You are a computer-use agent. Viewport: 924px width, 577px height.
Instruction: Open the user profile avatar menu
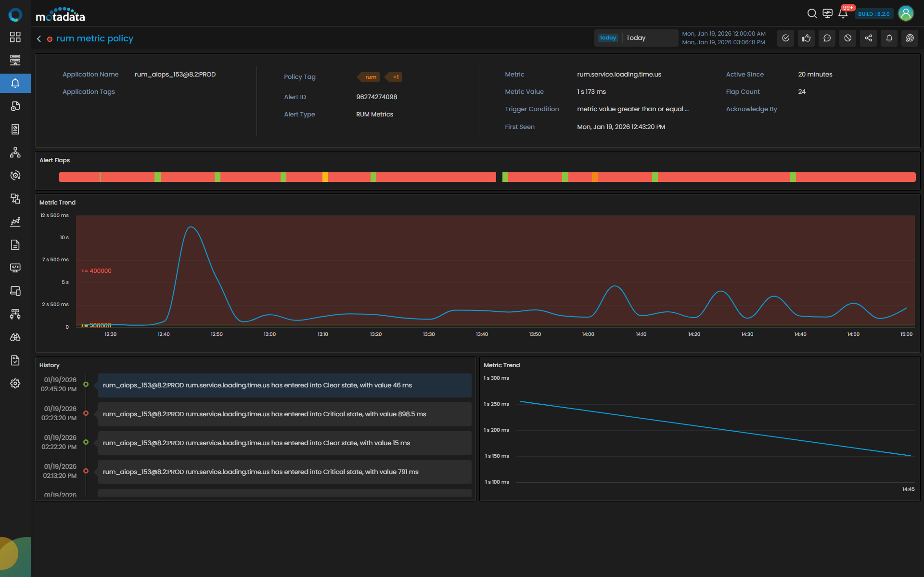coord(906,13)
